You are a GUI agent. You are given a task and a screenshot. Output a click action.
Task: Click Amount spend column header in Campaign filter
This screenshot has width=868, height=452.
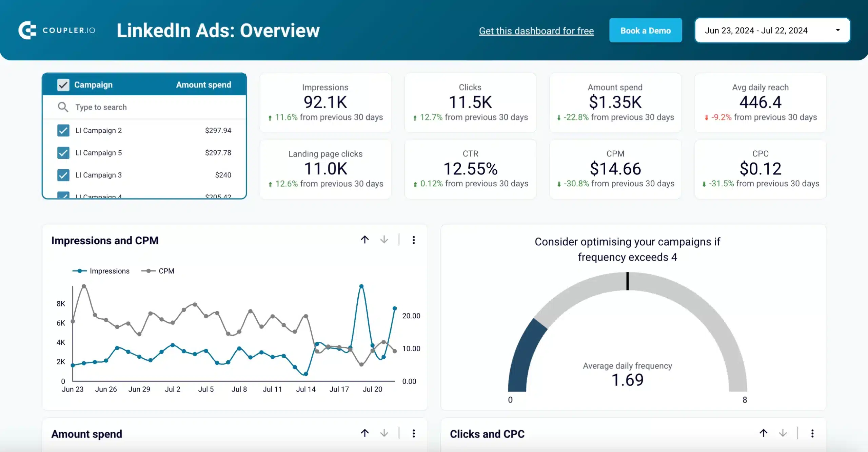click(203, 84)
